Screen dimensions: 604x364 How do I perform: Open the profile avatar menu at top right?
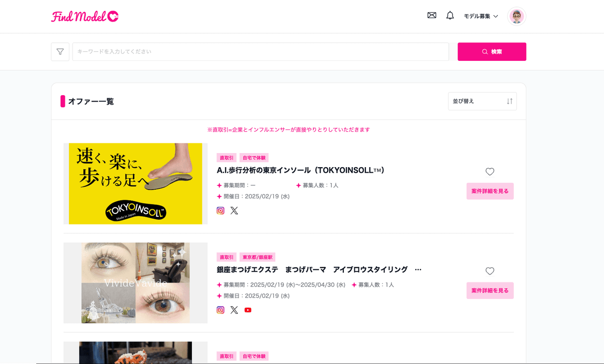(x=516, y=16)
